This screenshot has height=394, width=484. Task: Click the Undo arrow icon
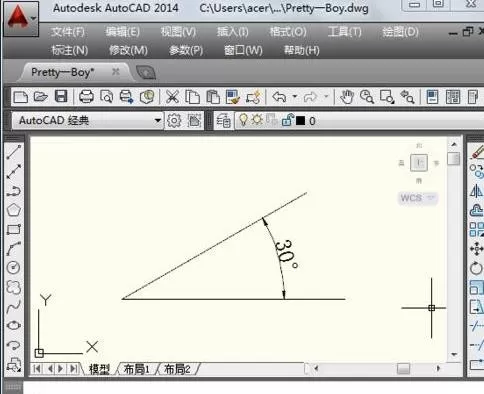point(279,97)
